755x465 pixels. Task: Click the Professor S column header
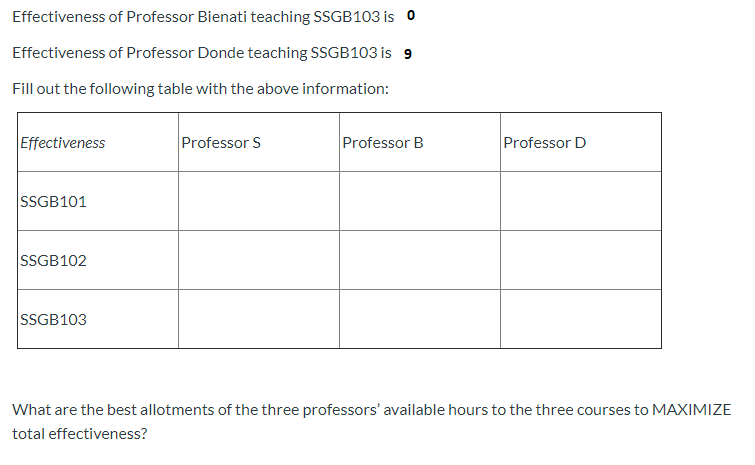(221, 143)
